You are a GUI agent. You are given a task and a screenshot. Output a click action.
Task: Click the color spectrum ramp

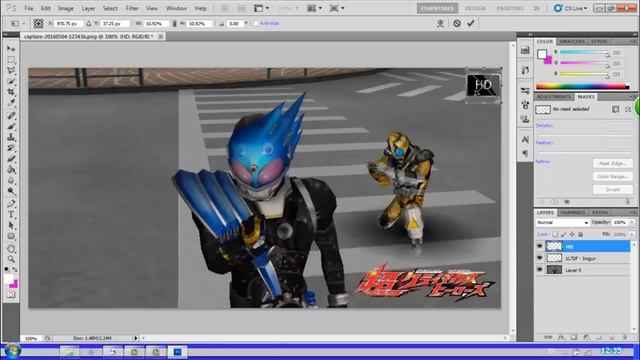point(582,86)
